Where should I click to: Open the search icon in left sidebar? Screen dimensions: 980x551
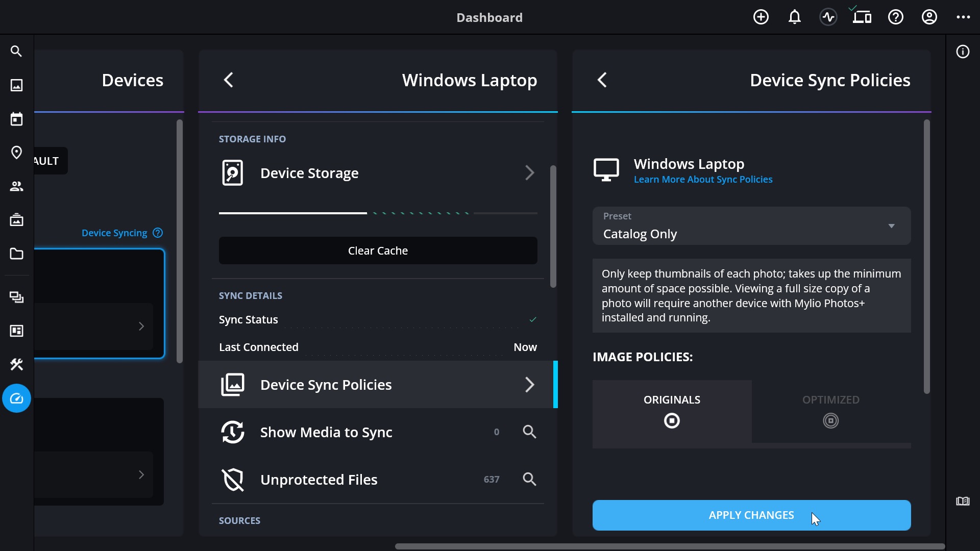16,52
